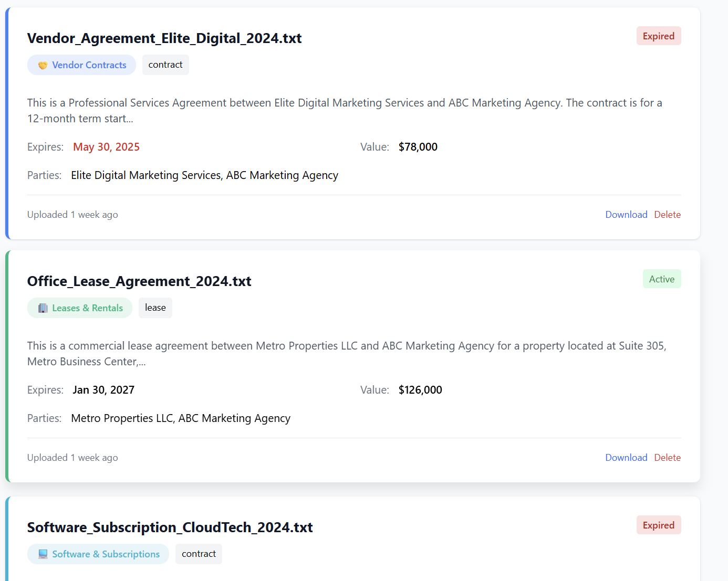Click the computer icon in Software & Subscriptions tag
The width and height of the screenshot is (728, 581).
[x=43, y=554]
